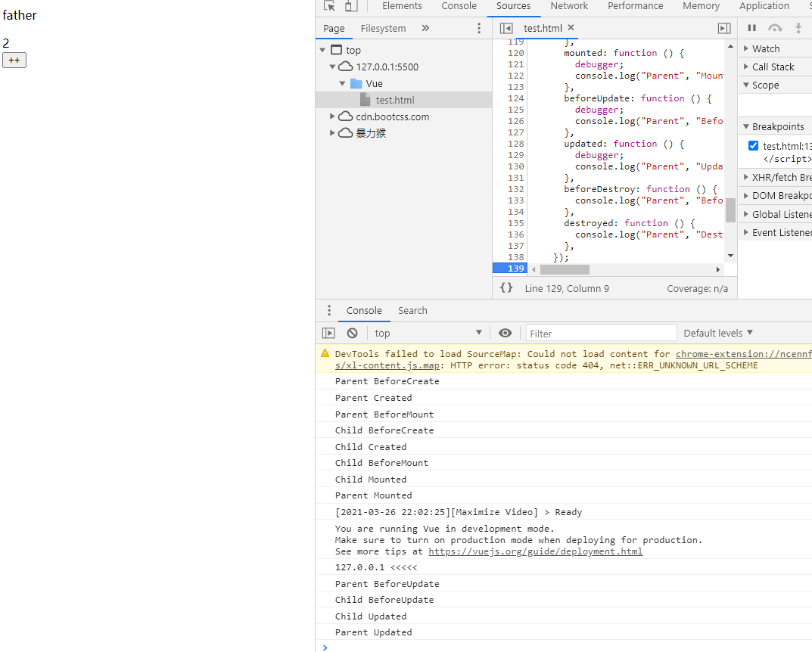
Task: Click the console Filter input field
Action: (601, 334)
